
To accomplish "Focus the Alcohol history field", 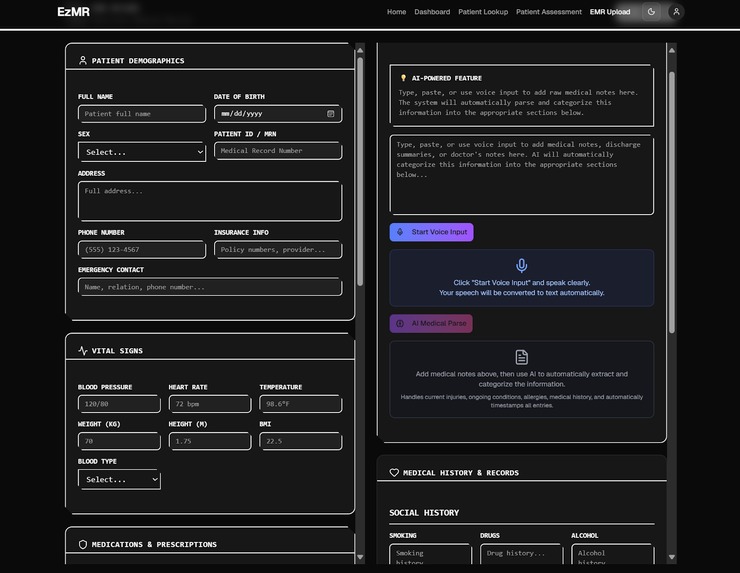I will (613, 554).
